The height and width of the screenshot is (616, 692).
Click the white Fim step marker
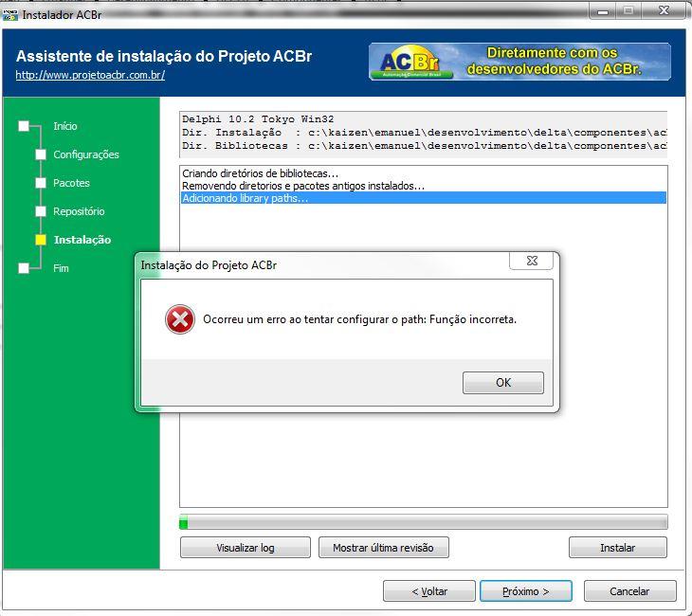24,268
